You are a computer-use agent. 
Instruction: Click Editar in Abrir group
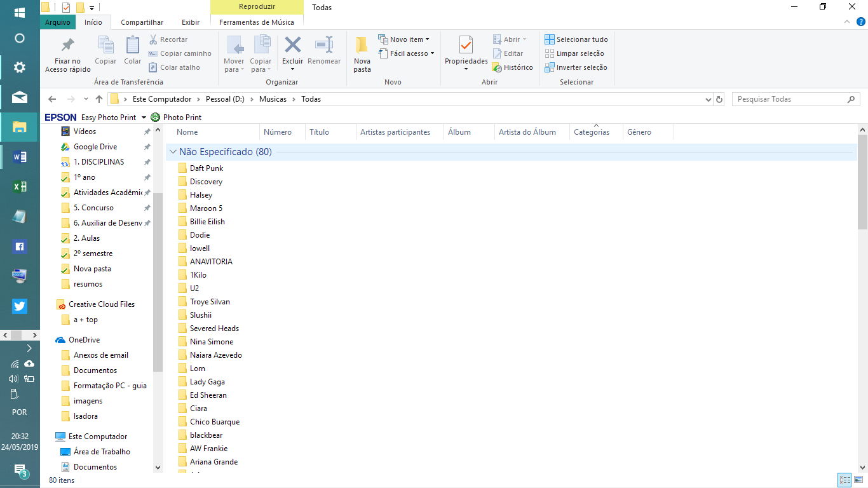click(508, 53)
